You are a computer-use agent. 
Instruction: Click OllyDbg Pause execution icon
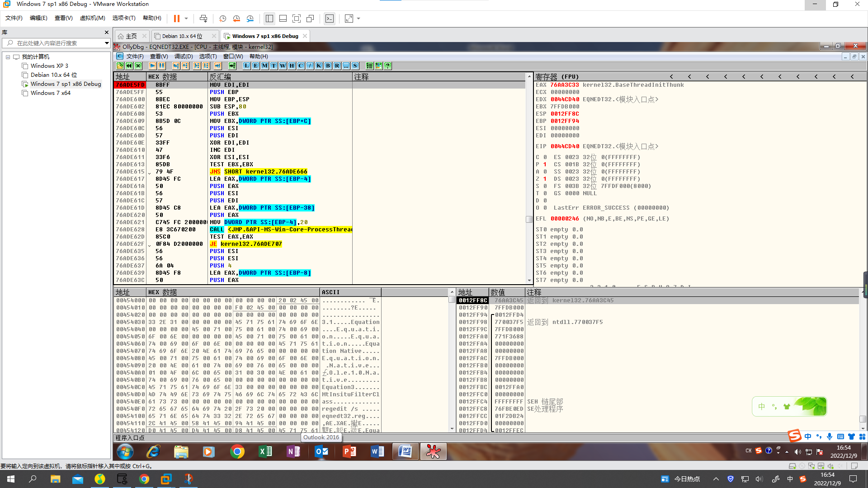[161, 66]
